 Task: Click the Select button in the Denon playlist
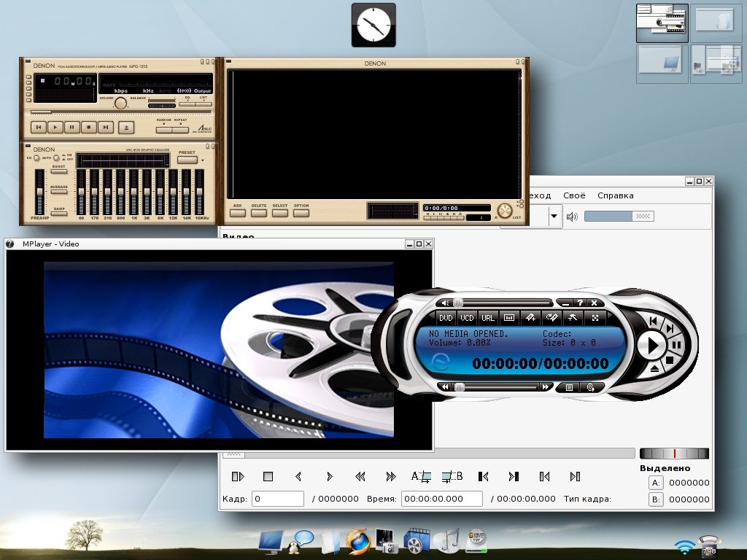[x=280, y=213]
